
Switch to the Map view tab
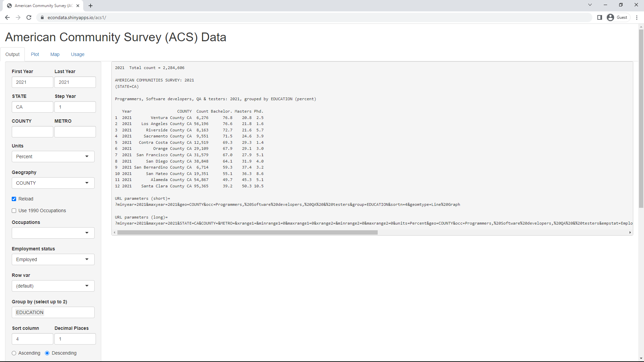click(55, 54)
